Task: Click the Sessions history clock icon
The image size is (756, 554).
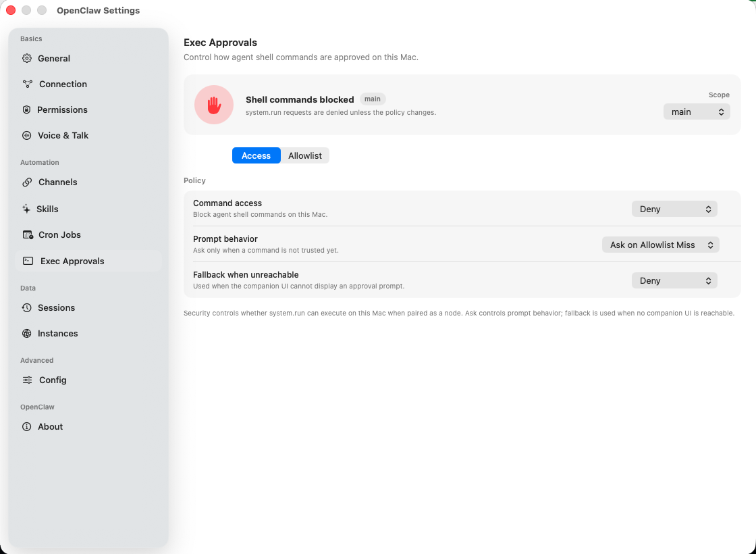Action: (x=27, y=308)
